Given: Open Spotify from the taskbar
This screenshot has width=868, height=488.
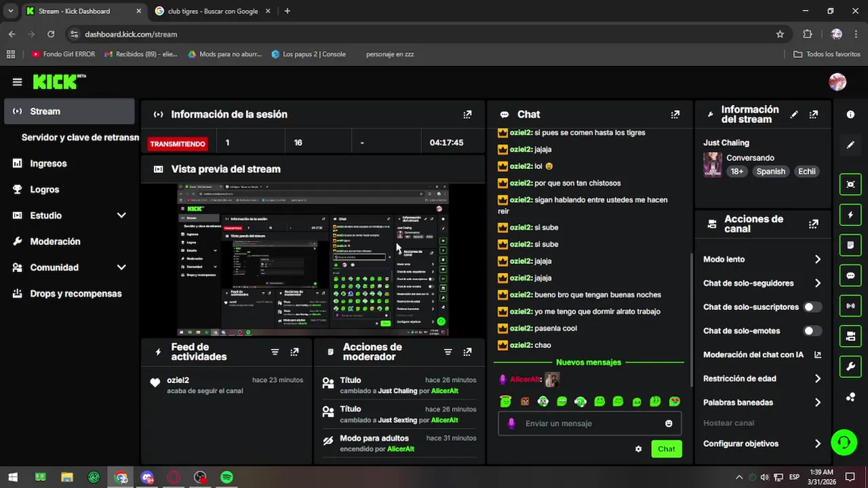Looking at the screenshot, I should (x=226, y=478).
